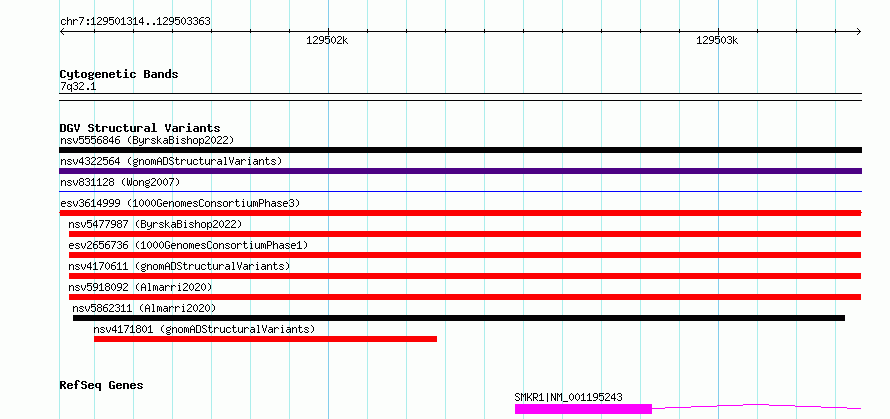This screenshot has height=419, width=890.
Task: Select the Cytogenetic Bands track title
Action: 119,74
